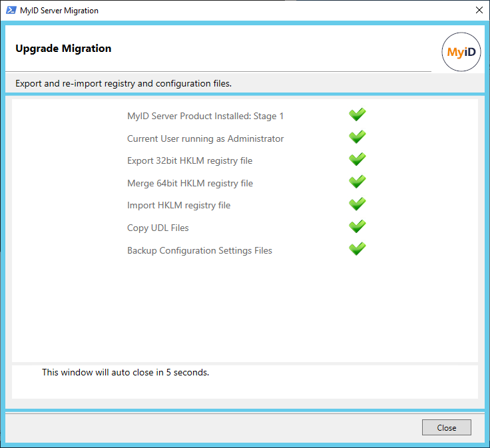Select the 'Export 32bit HKLM registry file' text
This screenshot has width=490, height=448.
tap(190, 161)
